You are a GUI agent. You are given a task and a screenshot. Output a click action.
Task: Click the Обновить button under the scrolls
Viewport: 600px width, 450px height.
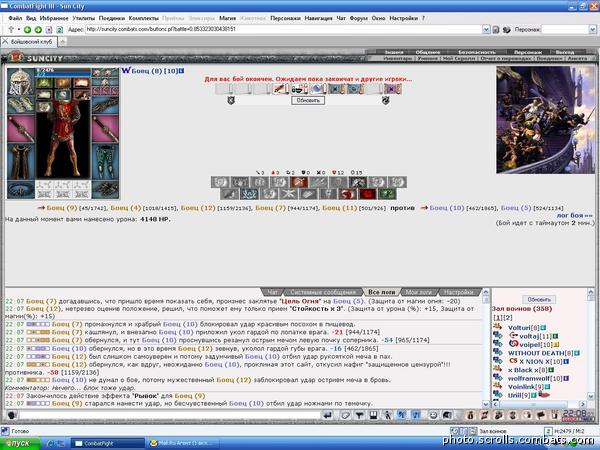point(308,100)
